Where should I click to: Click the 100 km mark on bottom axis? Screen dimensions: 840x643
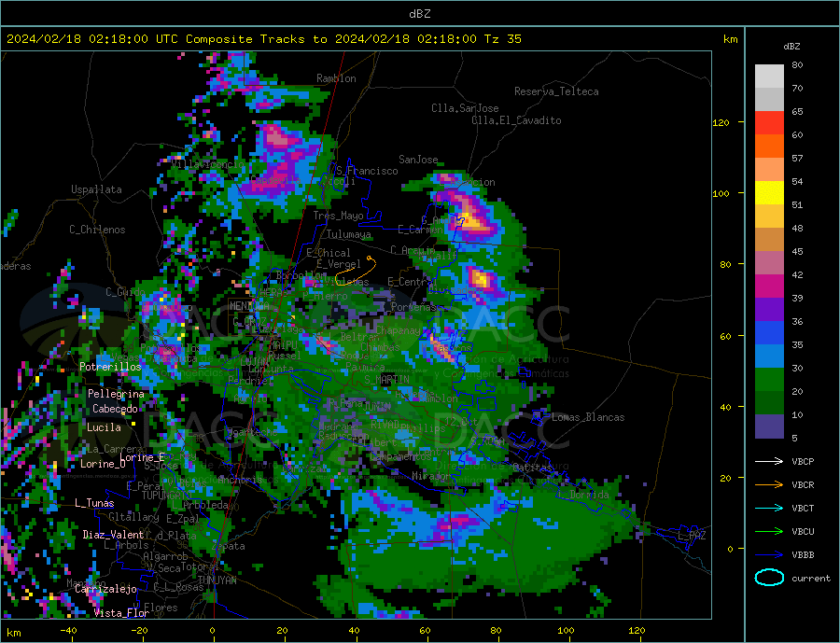click(567, 630)
